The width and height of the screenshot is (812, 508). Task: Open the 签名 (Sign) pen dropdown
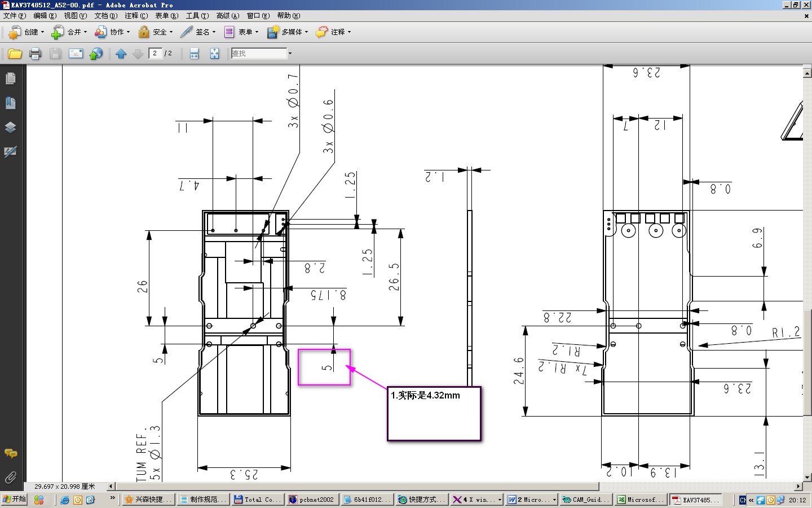coord(198,32)
